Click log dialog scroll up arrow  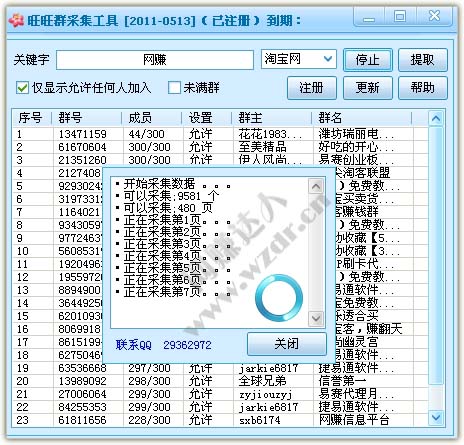tap(316, 186)
